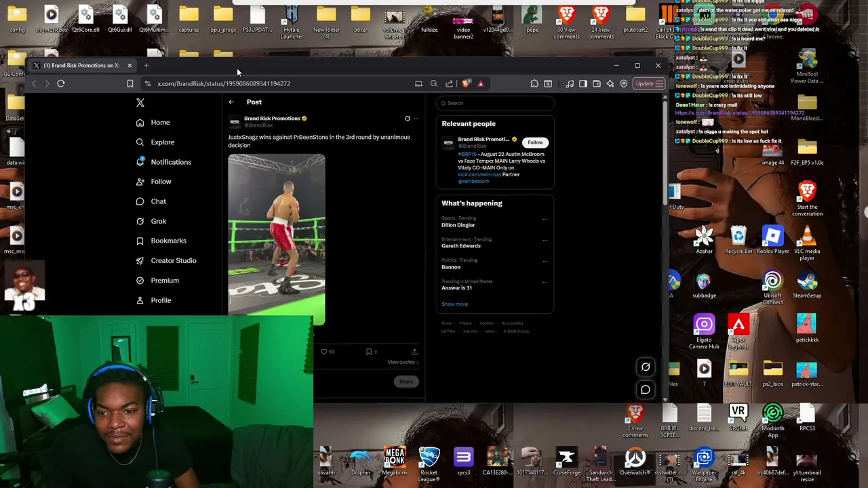The height and width of the screenshot is (488, 868).
Task: Follow Brand Risk Promotions
Action: [535, 142]
